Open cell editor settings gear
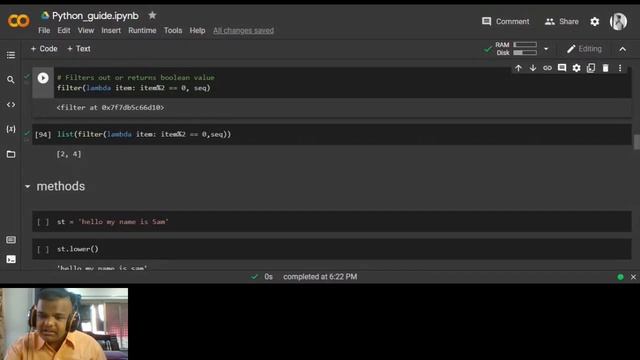 click(x=576, y=68)
